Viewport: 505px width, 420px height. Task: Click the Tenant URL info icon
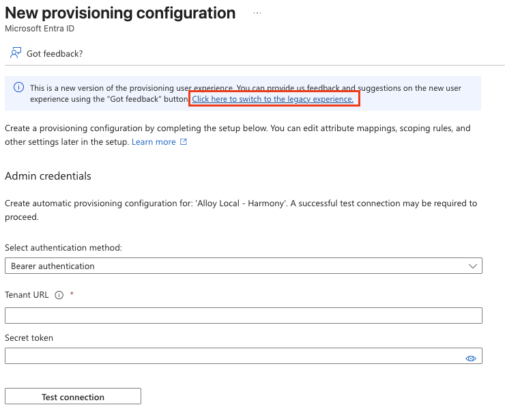tap(59, 295)
